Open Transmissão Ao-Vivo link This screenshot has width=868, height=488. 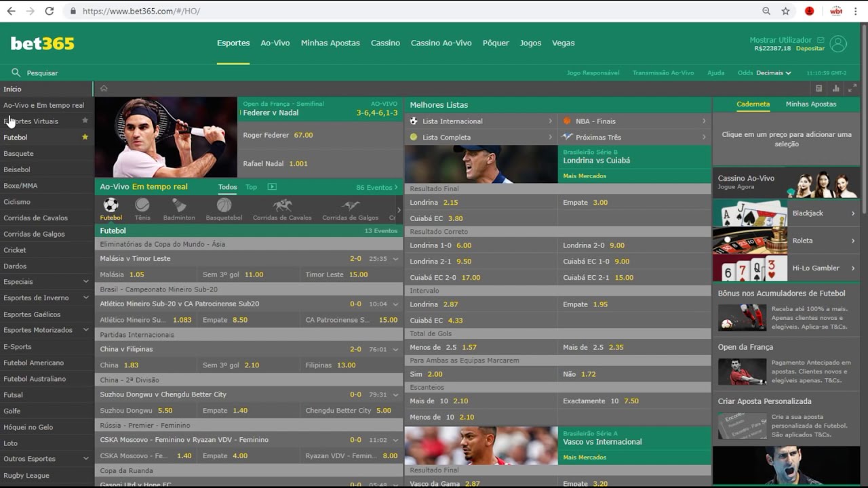tap(663, 73)
